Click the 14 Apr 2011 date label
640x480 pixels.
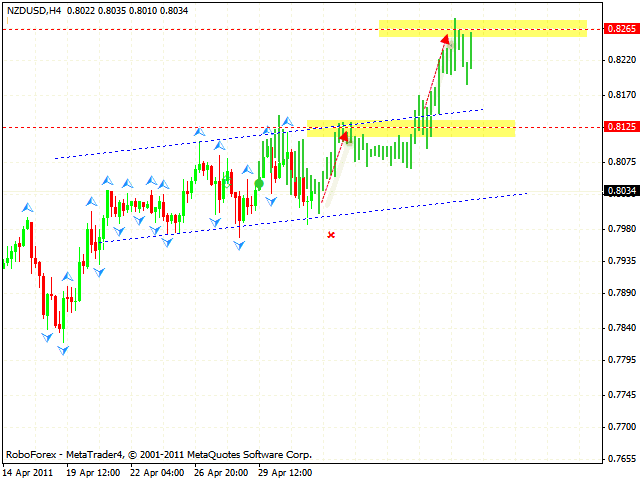(x=28, y=471)
